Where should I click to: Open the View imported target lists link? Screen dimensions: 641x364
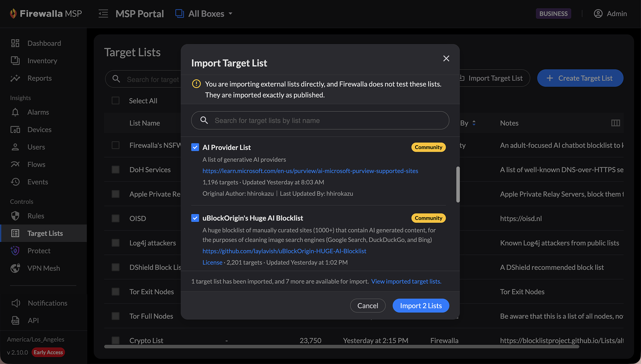(x=406, y=282)
